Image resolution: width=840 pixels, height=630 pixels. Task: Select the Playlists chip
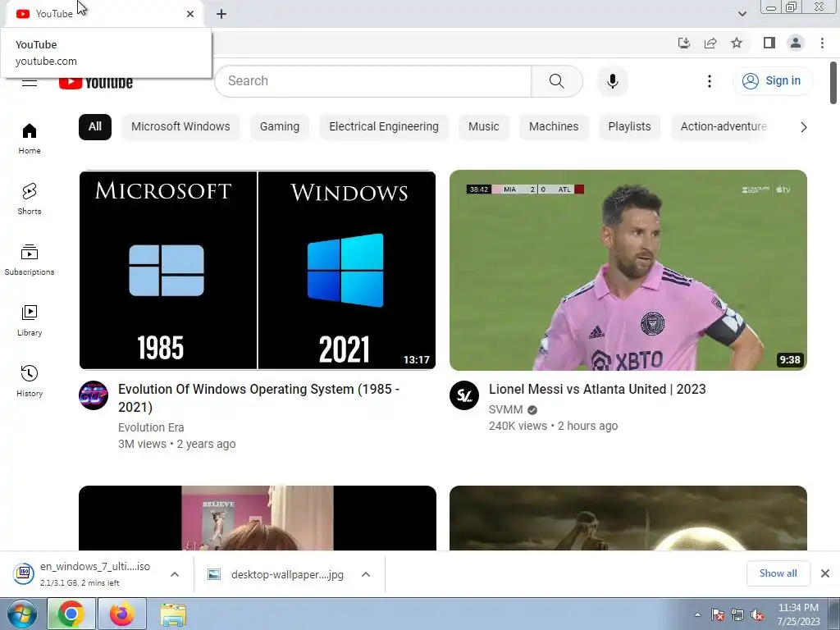tap(629, 127)
